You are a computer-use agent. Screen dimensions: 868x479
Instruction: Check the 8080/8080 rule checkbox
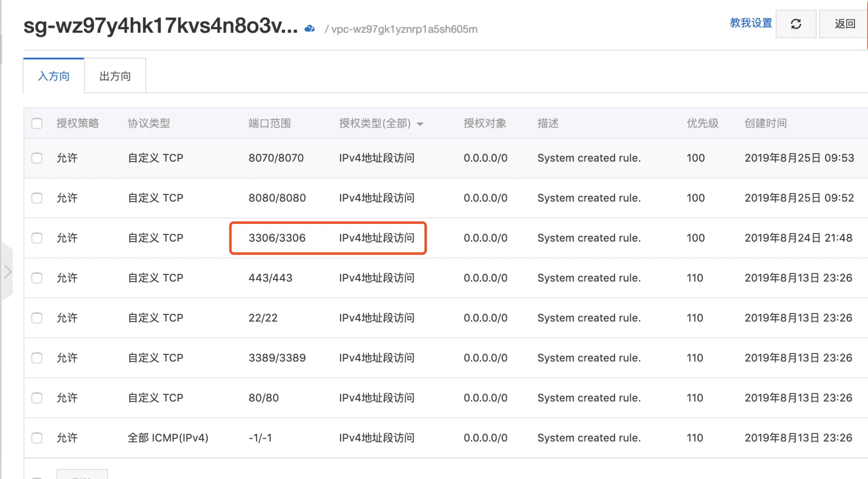37,198
